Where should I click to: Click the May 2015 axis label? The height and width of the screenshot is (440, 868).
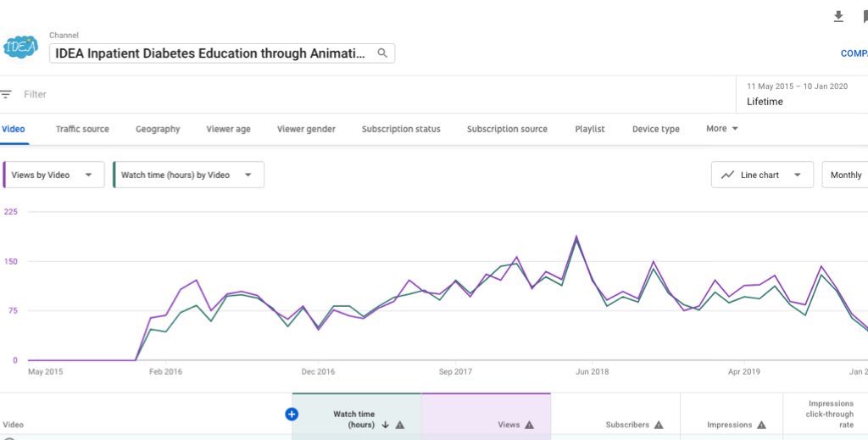45,371
